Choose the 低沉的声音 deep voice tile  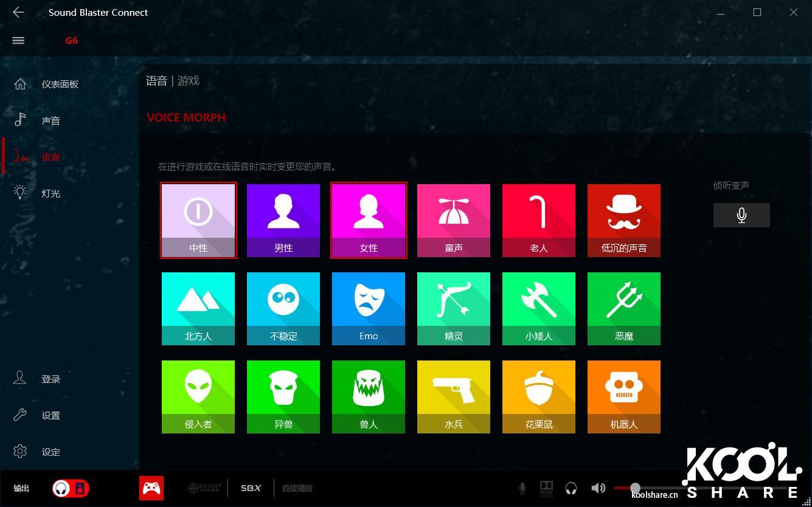point(624,221)
